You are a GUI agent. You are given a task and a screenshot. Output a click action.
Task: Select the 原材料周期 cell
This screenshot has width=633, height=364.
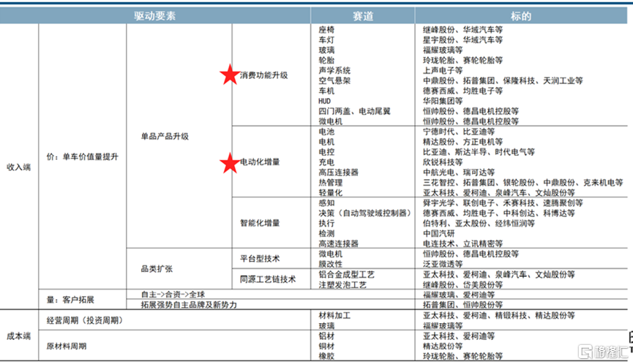[x=66, y=346]
